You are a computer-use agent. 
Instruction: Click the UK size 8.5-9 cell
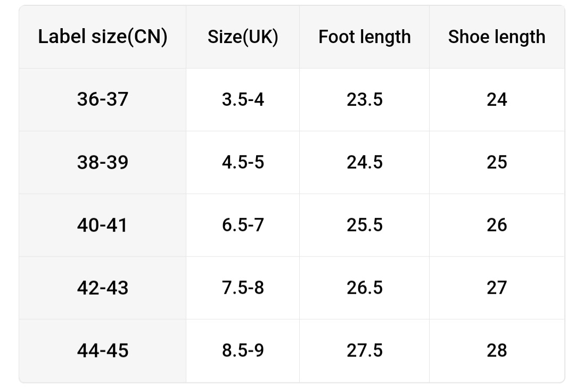(x=243, y=351)
